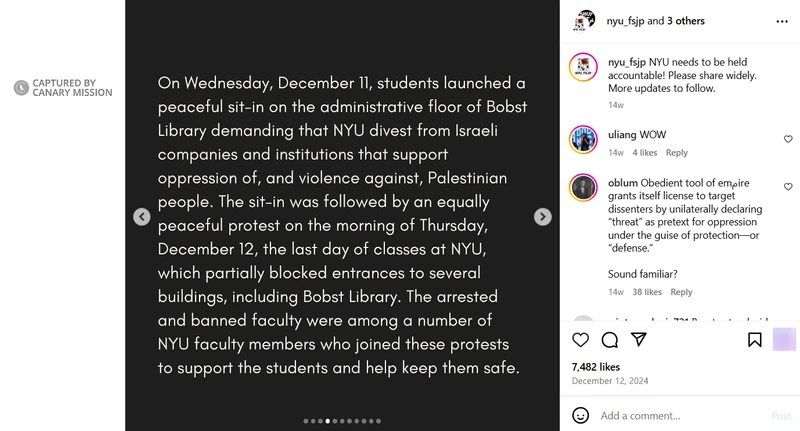Reply to uliang's comment
The width and height of the screenshot is (800, 431).
click(x=677, y=153)
